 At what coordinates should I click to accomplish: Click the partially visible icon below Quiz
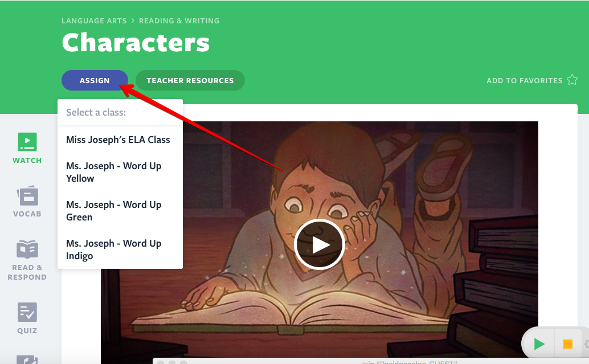(27, 359)
